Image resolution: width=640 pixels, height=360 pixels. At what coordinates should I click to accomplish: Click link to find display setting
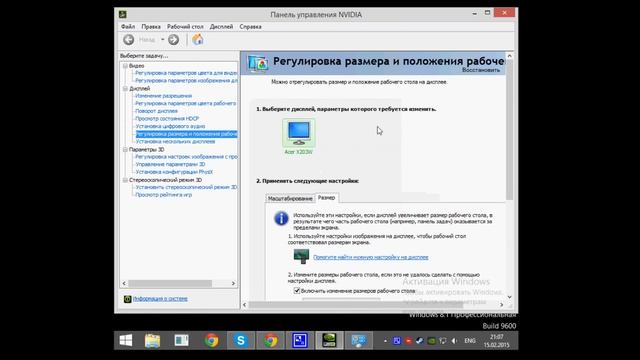(371, 257)
